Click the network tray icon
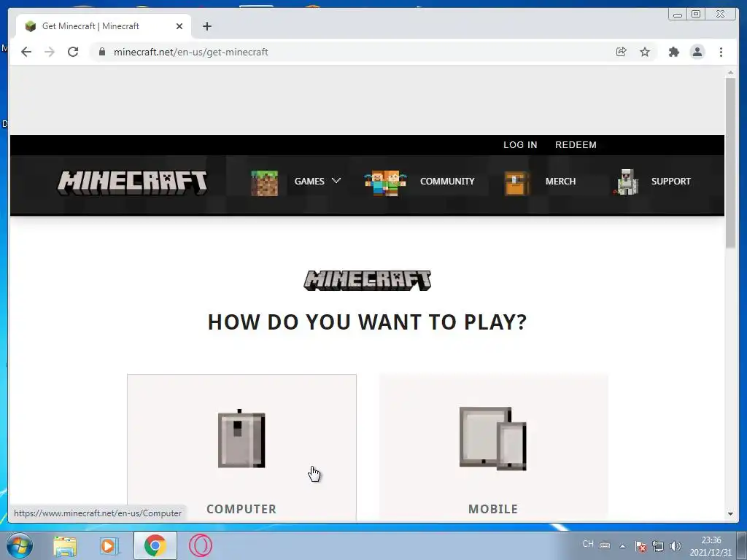Viewport: 747px width, 560px height. pyautogui.click(x=658, y=546)
